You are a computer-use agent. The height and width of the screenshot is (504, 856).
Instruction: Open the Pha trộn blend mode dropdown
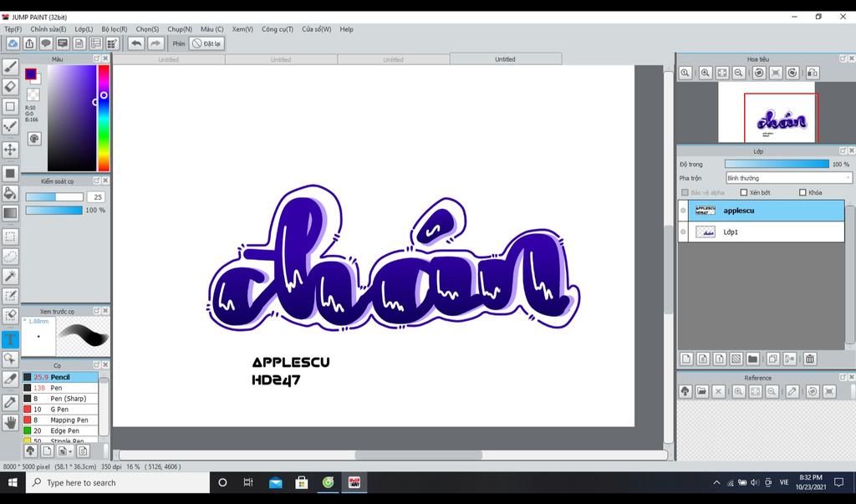click(788, 178)
